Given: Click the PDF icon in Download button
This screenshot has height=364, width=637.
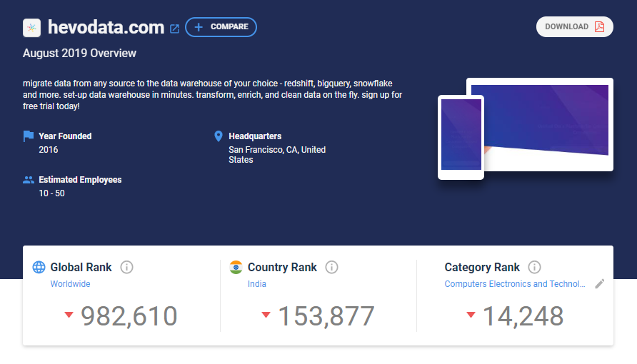Looking at the screenshot, I should (x=600, y=27).
